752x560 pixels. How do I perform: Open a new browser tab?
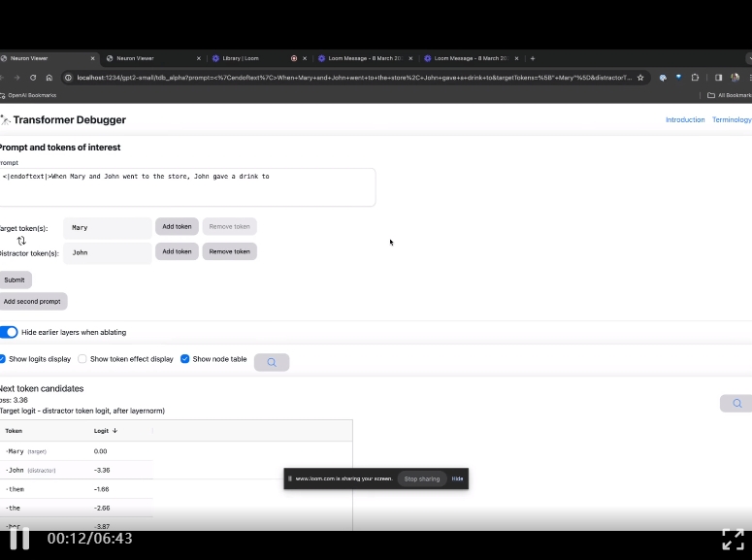[533, 58]
